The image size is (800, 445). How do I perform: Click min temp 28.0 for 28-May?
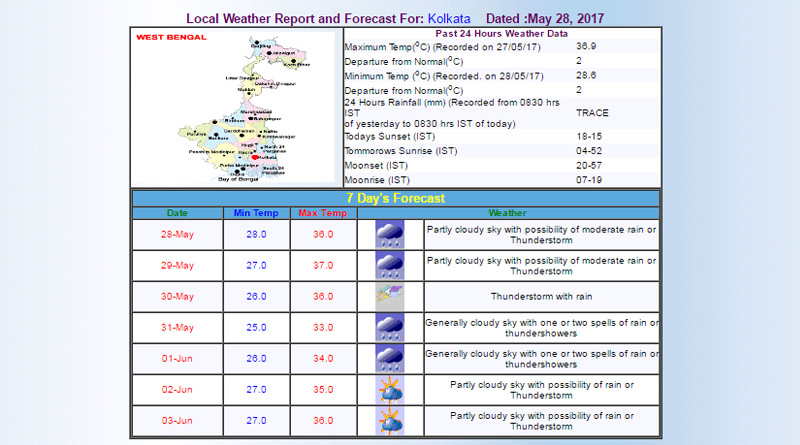click(x=256, y=234)
